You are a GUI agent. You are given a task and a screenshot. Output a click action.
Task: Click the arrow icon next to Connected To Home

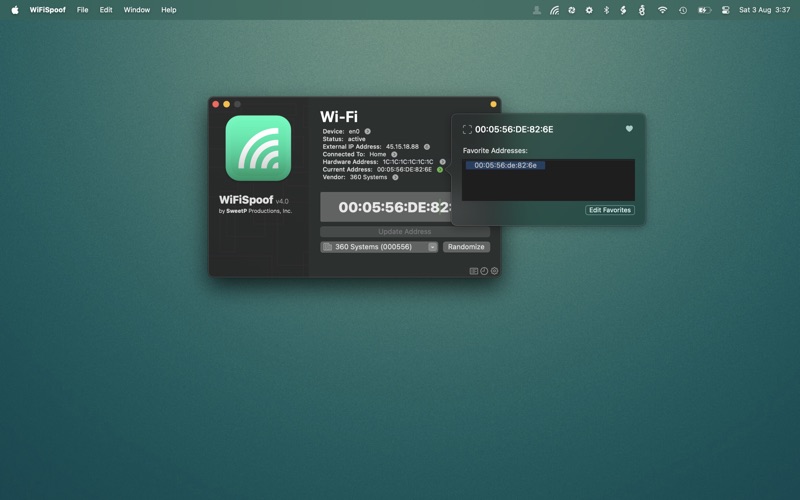point(394,154)
